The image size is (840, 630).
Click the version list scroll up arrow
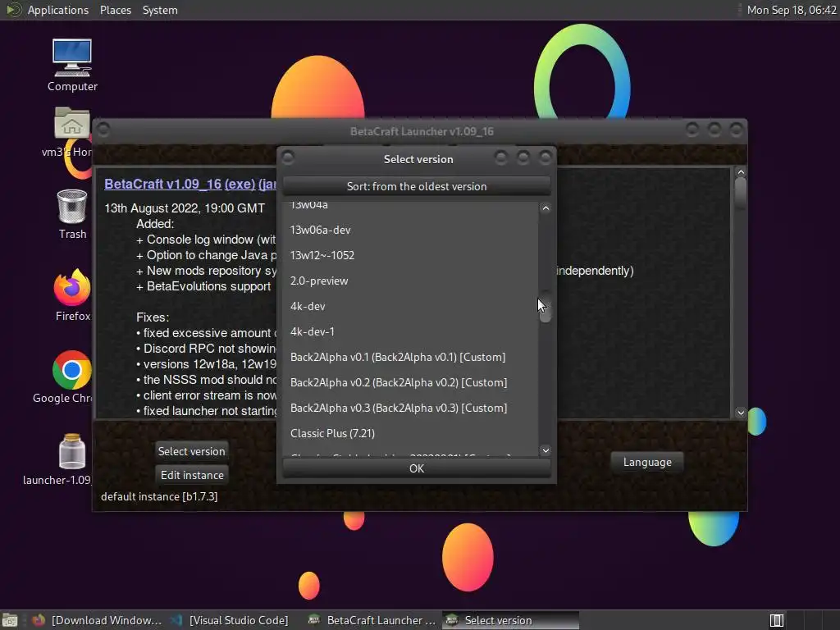click(546, 208)
